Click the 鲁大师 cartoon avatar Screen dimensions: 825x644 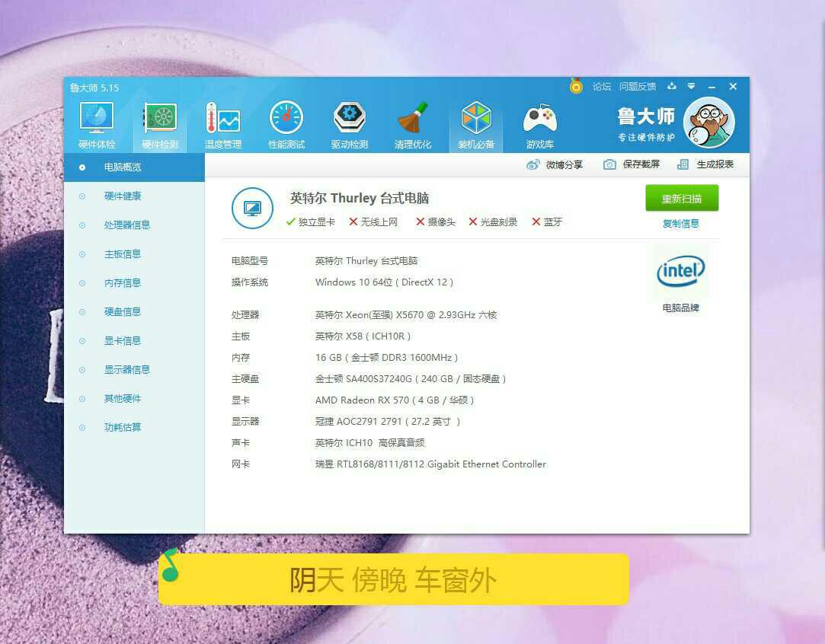click(x=708, y=123)
